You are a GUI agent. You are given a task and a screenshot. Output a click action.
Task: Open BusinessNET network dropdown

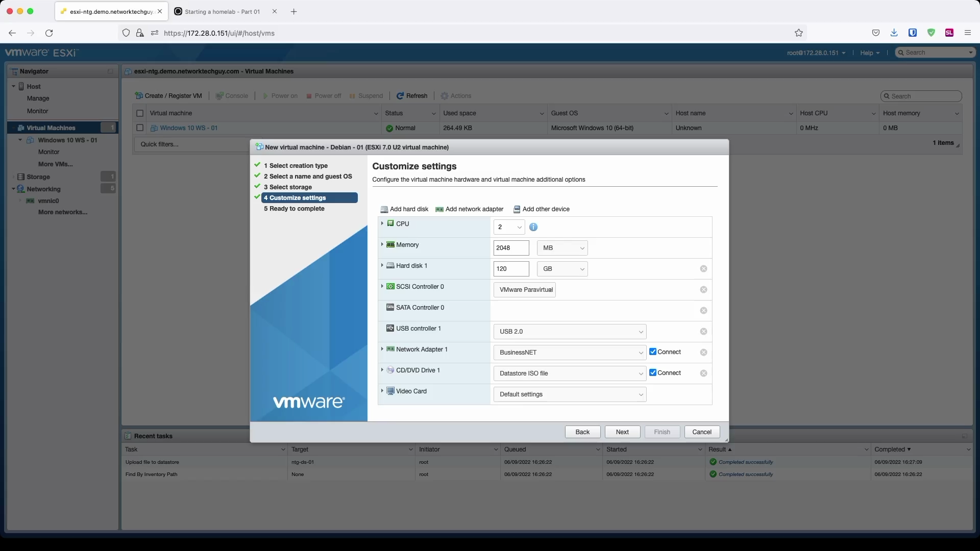pos(570,353)
